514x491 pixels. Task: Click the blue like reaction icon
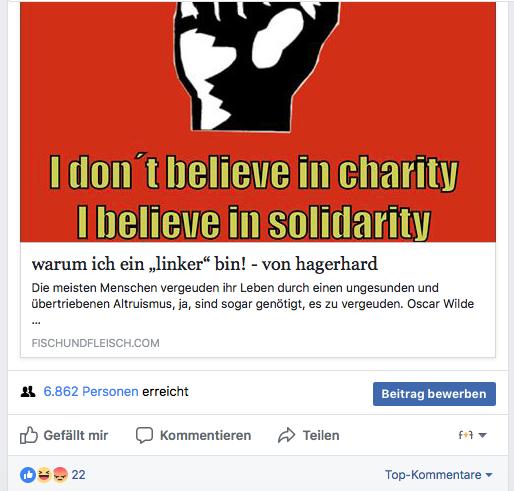(28, 475)
